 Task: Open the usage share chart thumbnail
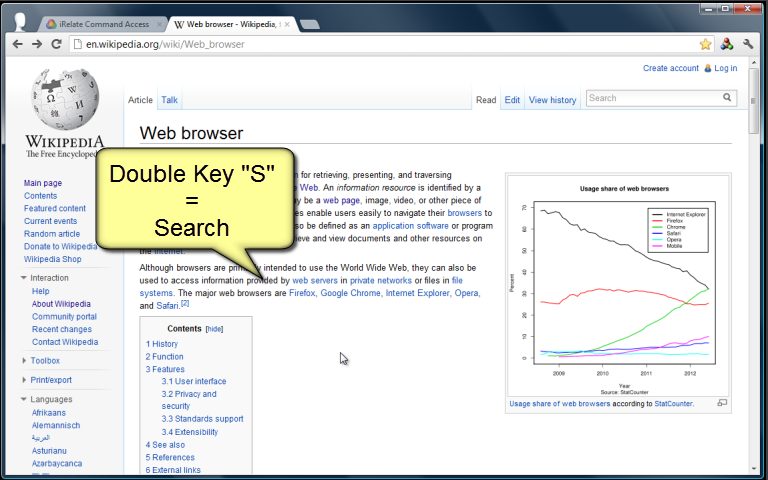pos(618,286)
